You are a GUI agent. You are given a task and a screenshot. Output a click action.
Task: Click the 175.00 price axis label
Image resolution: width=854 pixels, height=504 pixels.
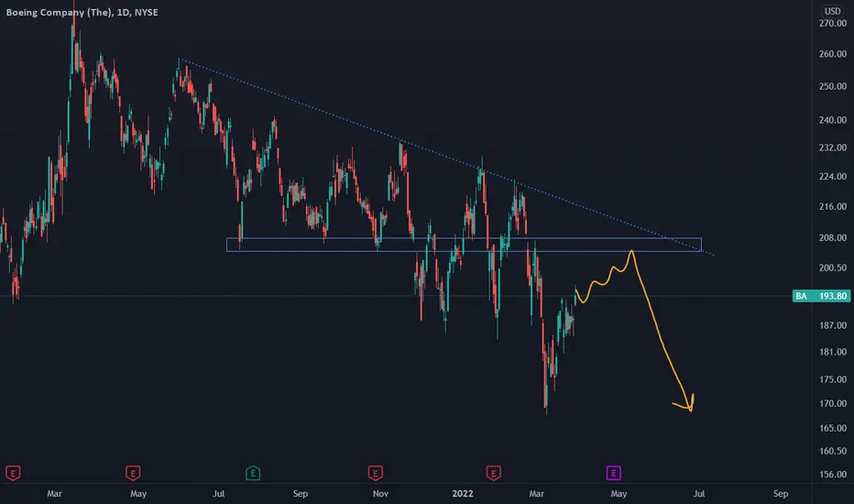[833, 379]
